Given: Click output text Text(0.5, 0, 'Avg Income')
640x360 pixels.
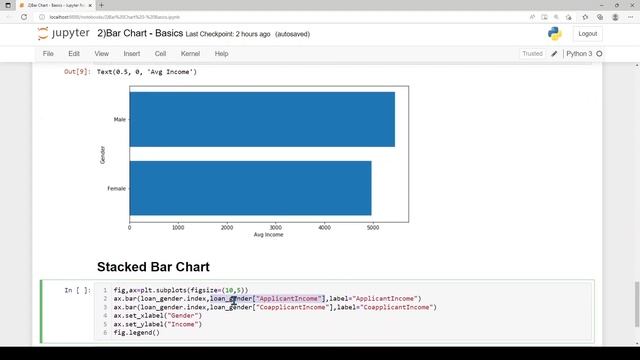Looking at the screenshot, I should pos(147,72).
